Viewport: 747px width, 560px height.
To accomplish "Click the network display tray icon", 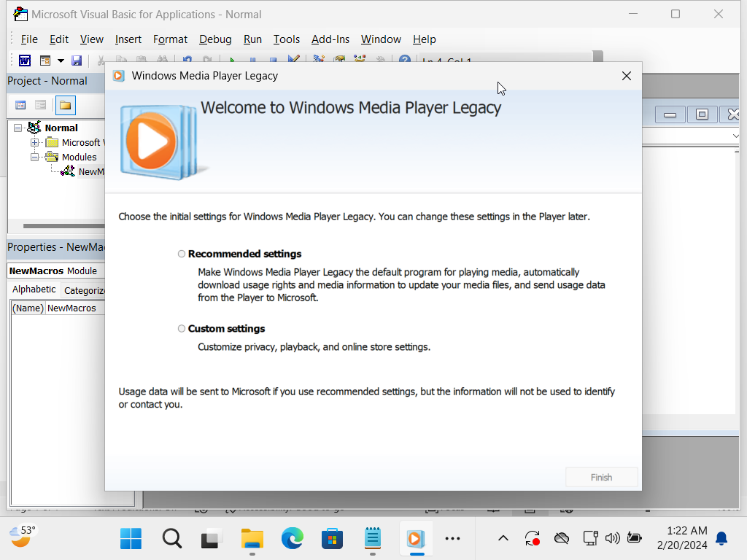I will 590,539.
